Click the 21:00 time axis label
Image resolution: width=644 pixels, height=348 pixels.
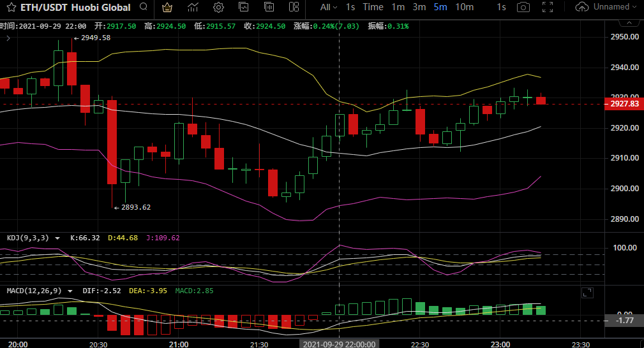point(179,344)
